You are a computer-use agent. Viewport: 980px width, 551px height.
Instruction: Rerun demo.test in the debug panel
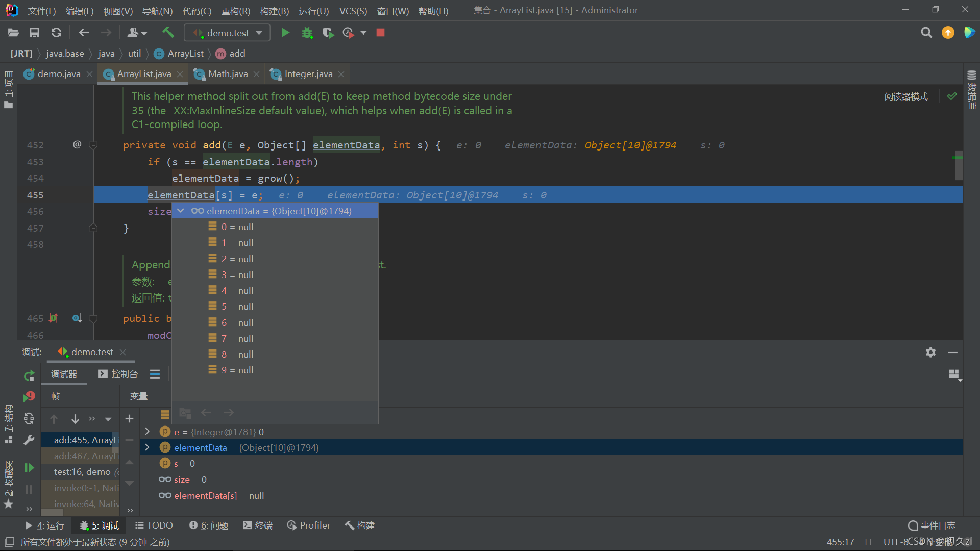click(29, 376)
